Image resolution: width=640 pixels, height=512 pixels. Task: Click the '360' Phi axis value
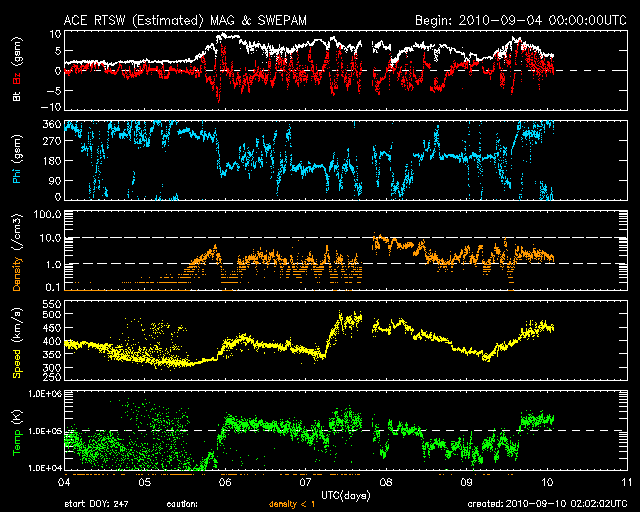(x=52, y=125)
